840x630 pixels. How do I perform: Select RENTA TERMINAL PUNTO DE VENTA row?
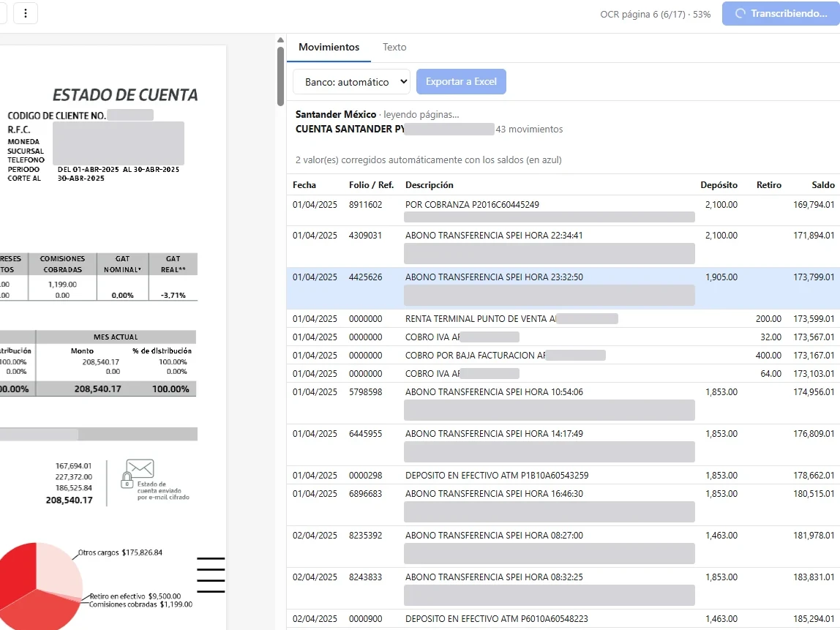tap(563, 319)
